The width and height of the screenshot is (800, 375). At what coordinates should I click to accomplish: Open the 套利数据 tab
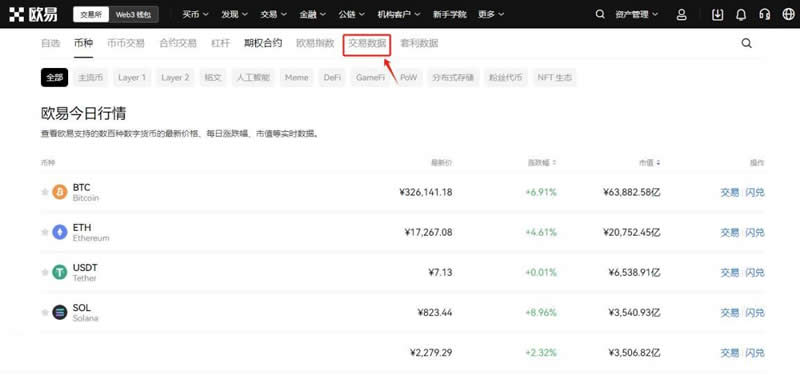419,43
